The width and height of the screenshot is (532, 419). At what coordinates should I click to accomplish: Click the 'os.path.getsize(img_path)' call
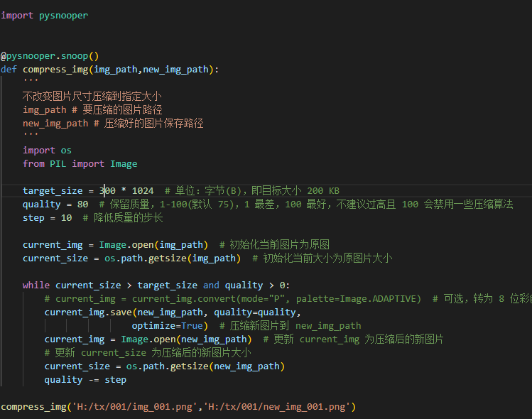click(173, 259)
